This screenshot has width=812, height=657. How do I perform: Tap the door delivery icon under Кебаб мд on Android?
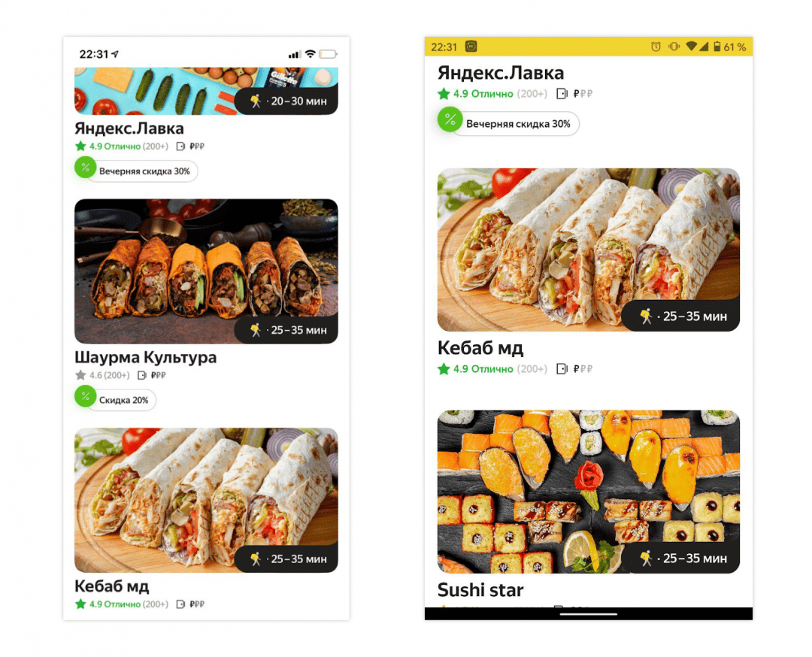tap(562, 368)
